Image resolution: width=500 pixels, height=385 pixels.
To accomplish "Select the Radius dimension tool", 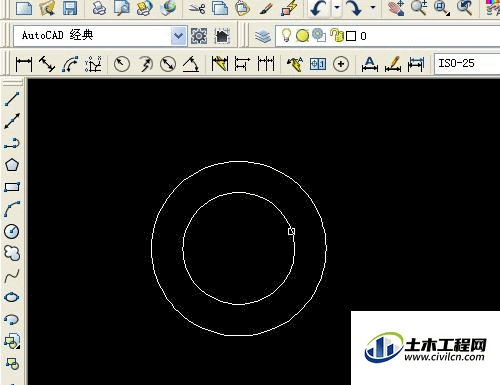I will point(122,64).
